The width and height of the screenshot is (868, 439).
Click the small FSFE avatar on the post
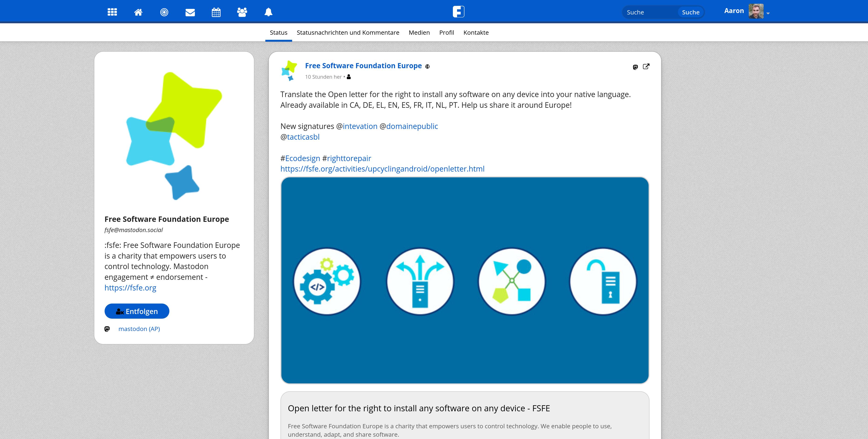click(x=289, y=71)
